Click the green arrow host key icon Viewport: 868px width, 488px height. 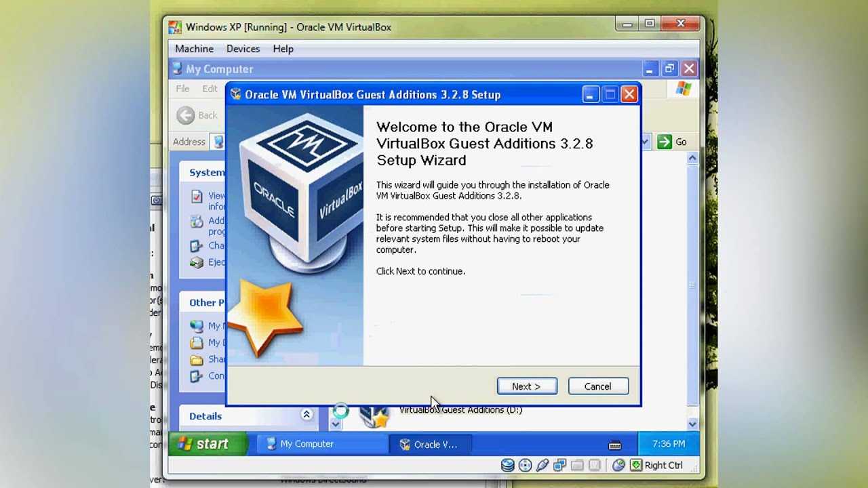coord(636,465)
